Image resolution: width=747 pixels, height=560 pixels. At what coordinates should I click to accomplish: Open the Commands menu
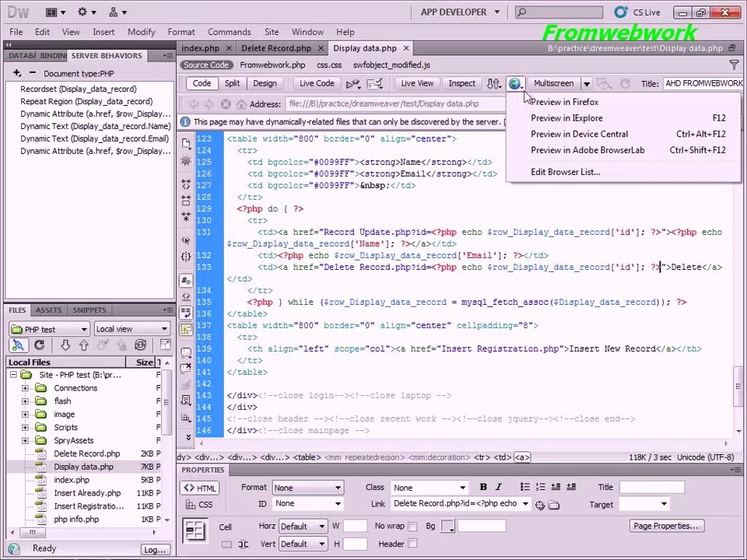pyautogui.click(x=229, y=32)
